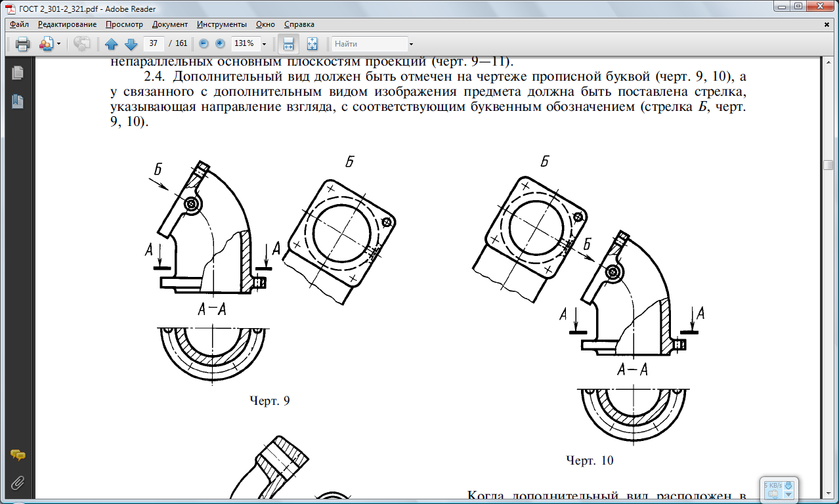This screenshot has height=504, width=839.
Task: Click the Найти search field
Action: pos(370,44)
